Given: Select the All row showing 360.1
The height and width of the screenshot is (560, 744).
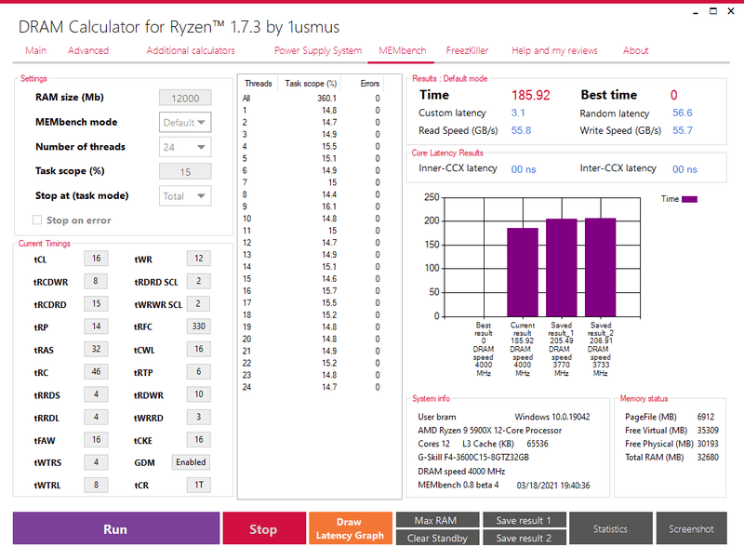Looking at the screenshot, I should coord(312,99).
